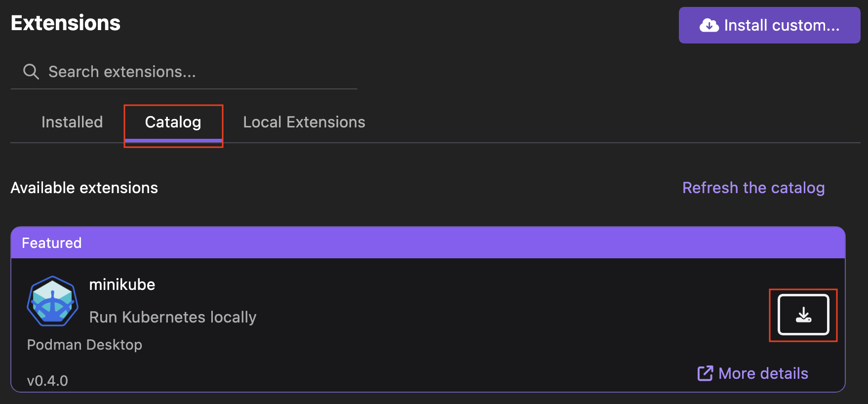Select the Catalog tab

pos(173,122)
